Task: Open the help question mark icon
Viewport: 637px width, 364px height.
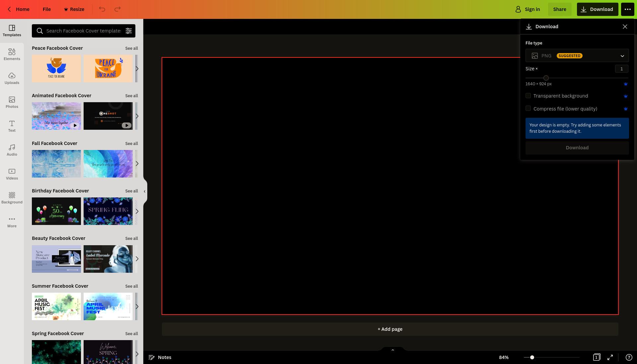Action: coord(629,357)
